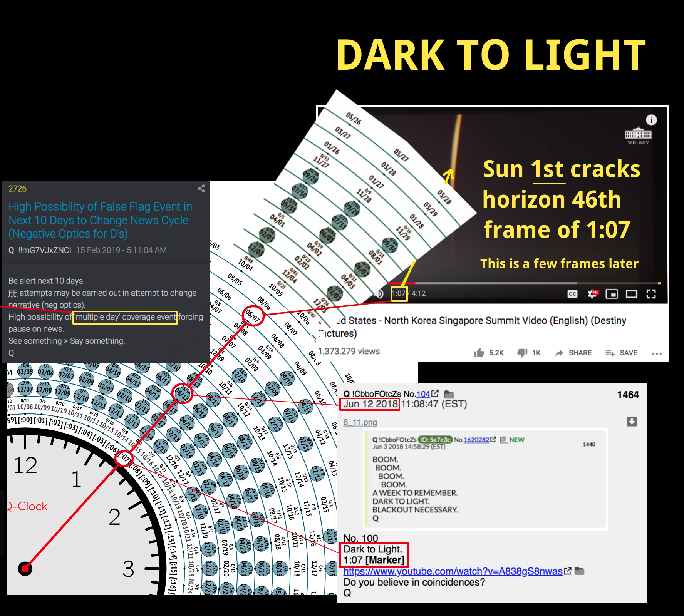Click 'DARK TO LIGHT.' in quoted post
Viewport: 684px width, 616px height.
coord(401,501)
